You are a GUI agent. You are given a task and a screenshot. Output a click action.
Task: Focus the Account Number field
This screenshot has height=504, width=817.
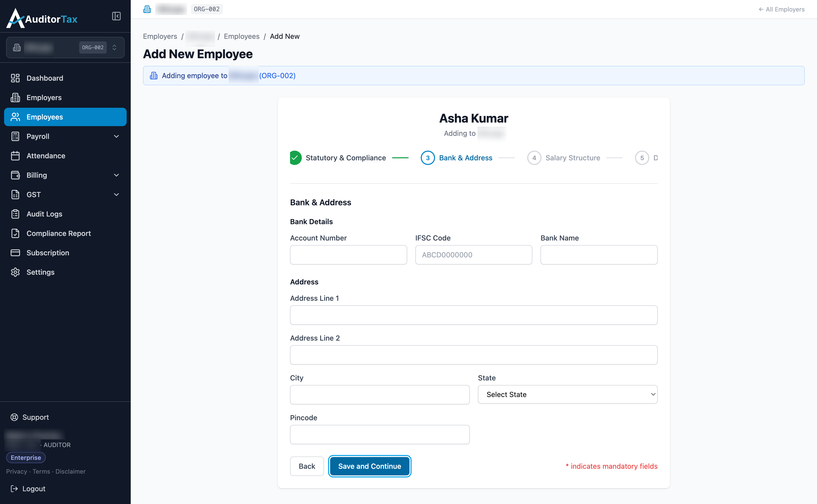[x=348, y=255]
